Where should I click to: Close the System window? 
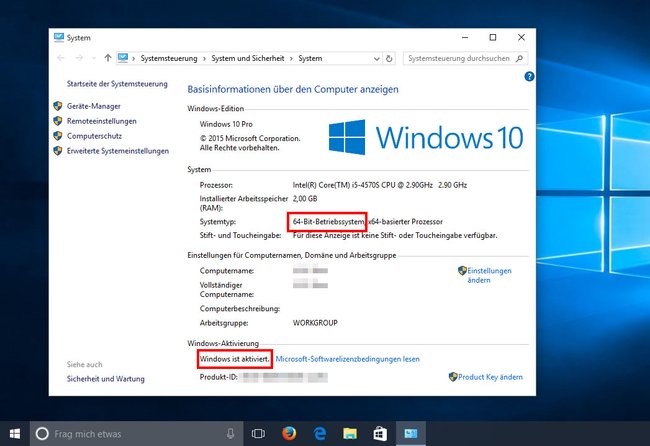pos(521,37)
